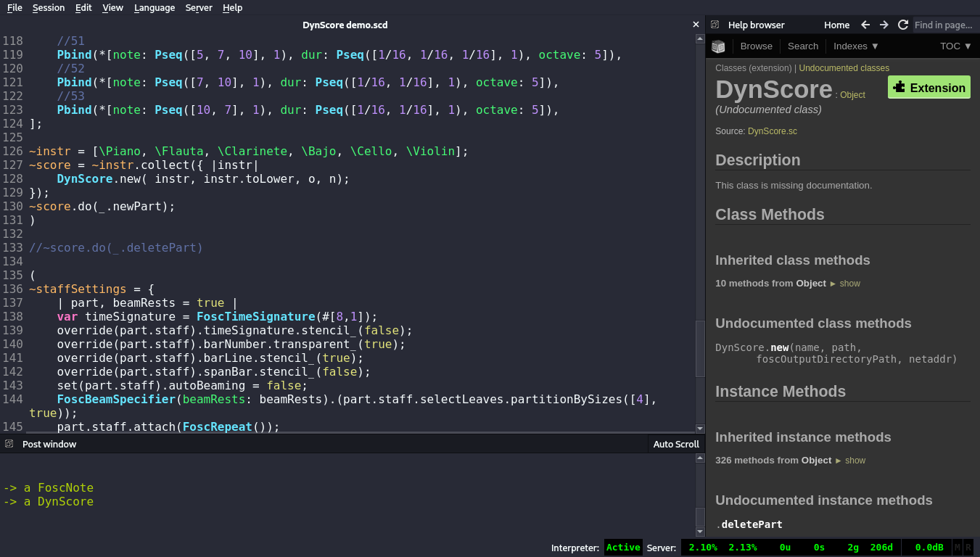Viewport: 980px width, 557px height.
Task: Mute server volume with the M button
Action: tap(957, 547)
